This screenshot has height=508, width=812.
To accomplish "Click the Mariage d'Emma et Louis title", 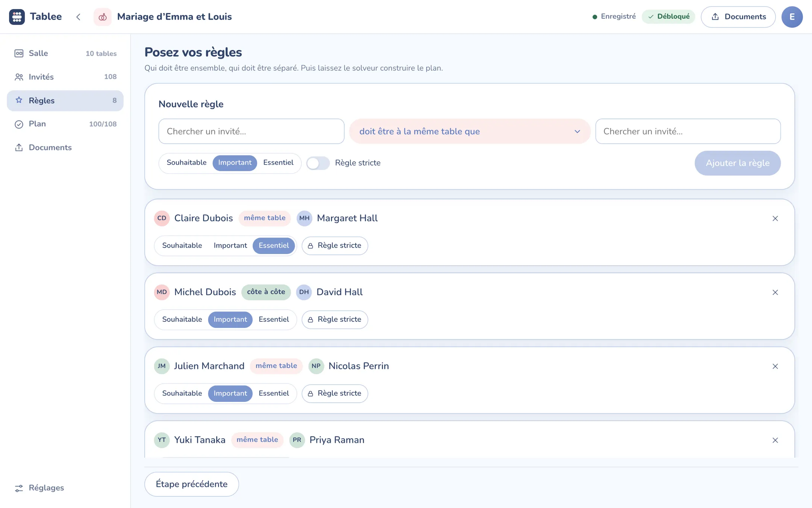I will point(174,17).
